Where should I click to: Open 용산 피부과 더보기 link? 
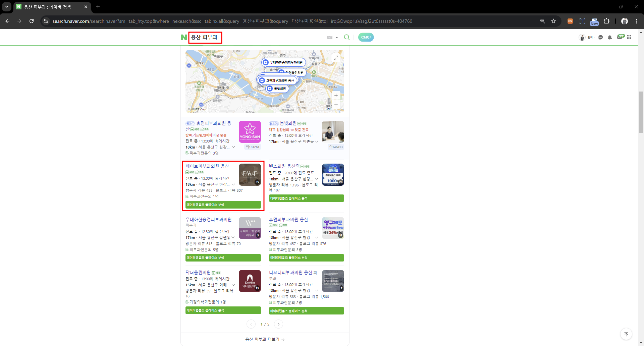click(265, 339)
